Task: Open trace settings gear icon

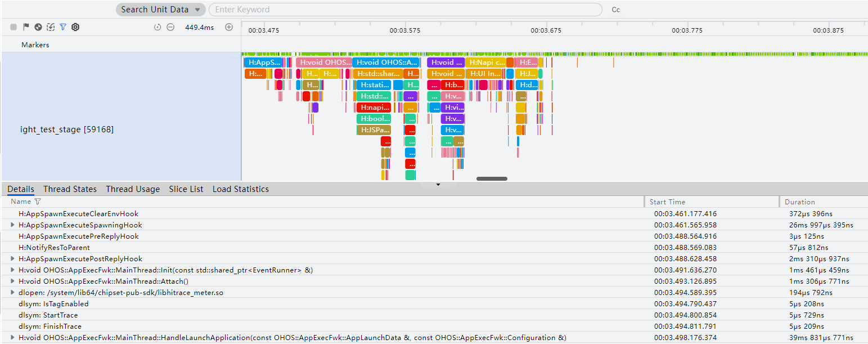Action: coord(75,26)
